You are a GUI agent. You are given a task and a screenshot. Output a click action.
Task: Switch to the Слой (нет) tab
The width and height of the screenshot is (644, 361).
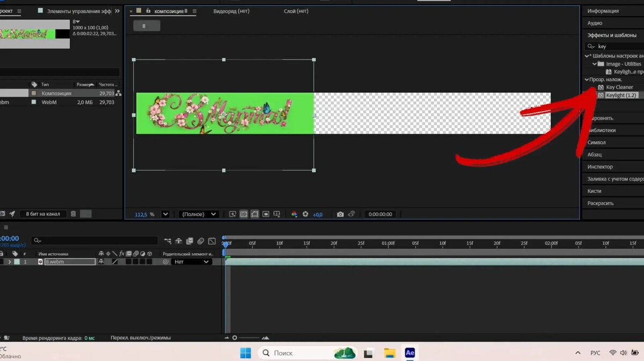(296, 11)
